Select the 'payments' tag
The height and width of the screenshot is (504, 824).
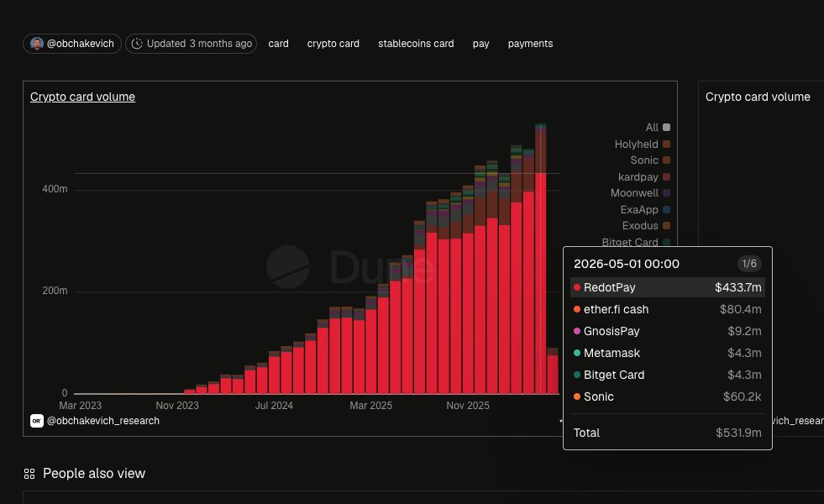(530, 44)
